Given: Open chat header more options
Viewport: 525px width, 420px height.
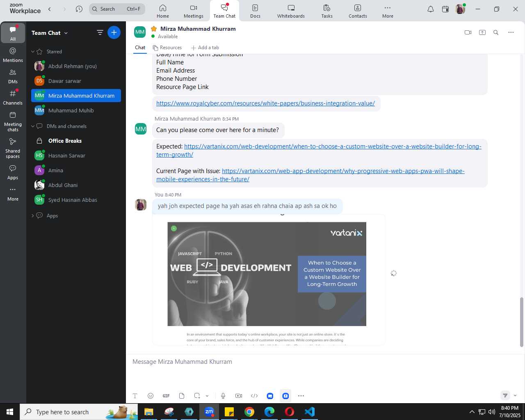Looking at the screenshot, I should tap(511, 32).
